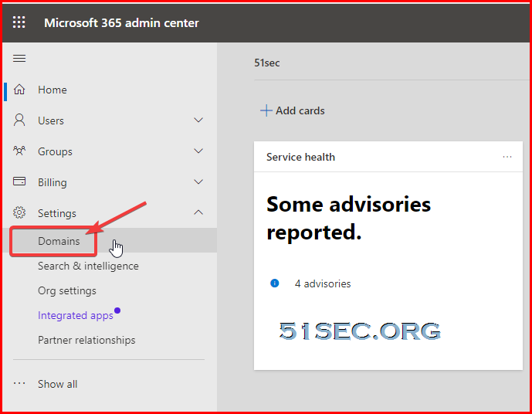This screenshot has width=532, height=414.
Task: Open the Service health card options ellipsis
Action: click(x=507, y=157)
